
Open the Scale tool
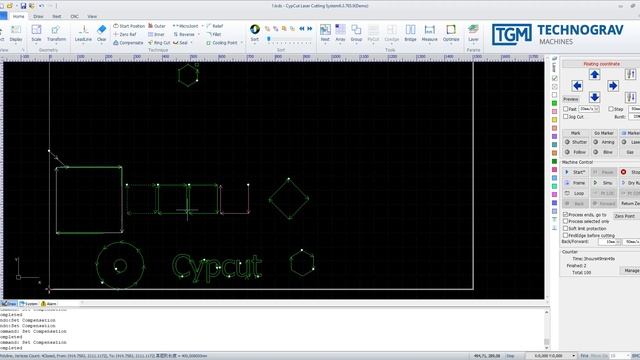(36, 33)
